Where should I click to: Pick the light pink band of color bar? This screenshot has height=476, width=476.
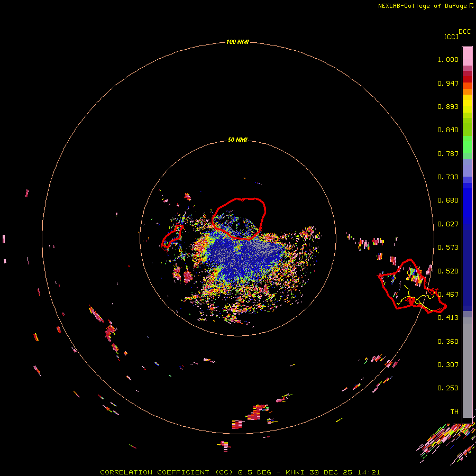coord(467,56)
